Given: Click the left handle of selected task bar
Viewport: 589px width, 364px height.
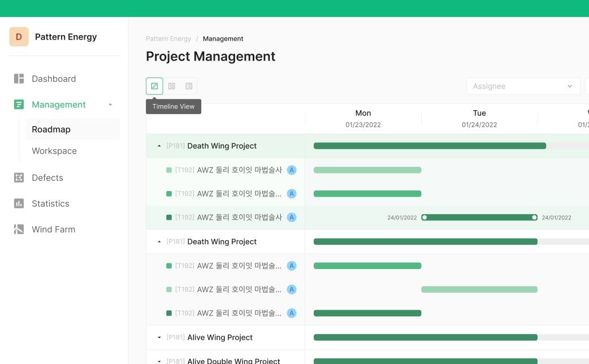Looking at the screenshot, I should point(425,217).
